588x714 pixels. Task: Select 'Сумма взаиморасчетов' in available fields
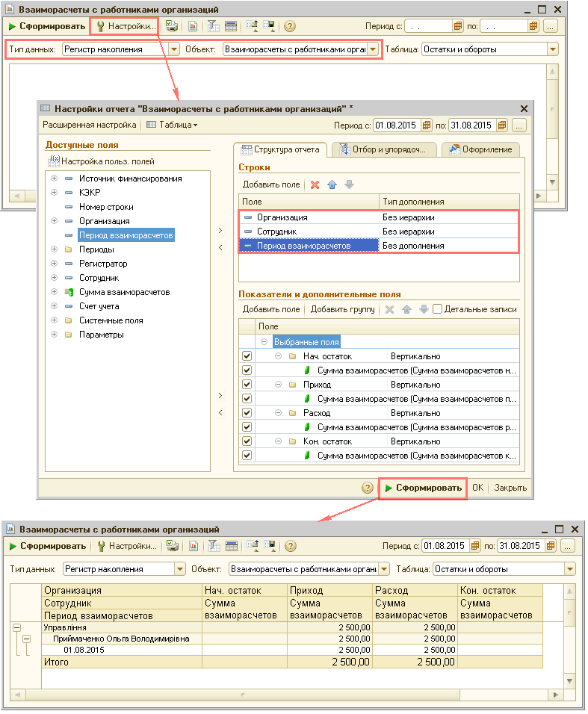pos(124,292)
